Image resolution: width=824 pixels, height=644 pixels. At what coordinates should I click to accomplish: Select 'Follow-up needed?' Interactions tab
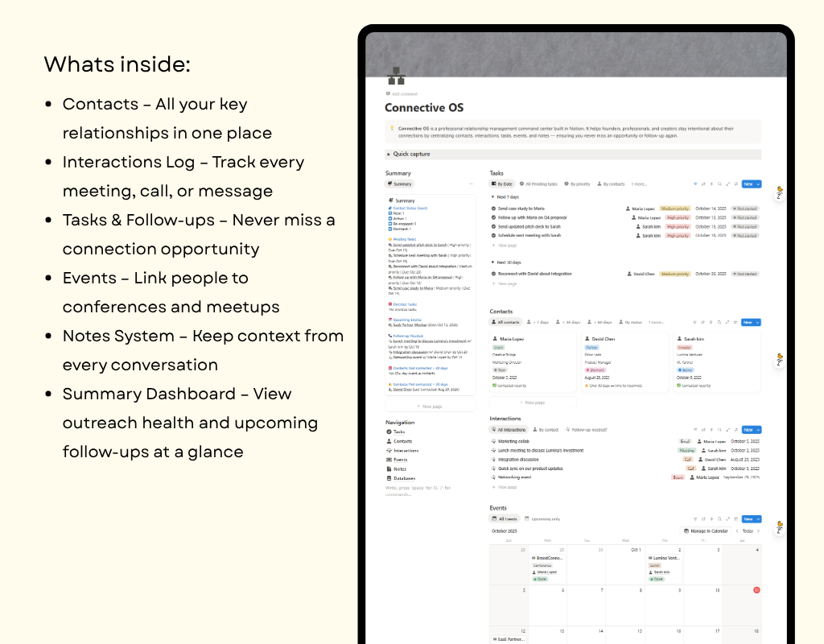586,430
